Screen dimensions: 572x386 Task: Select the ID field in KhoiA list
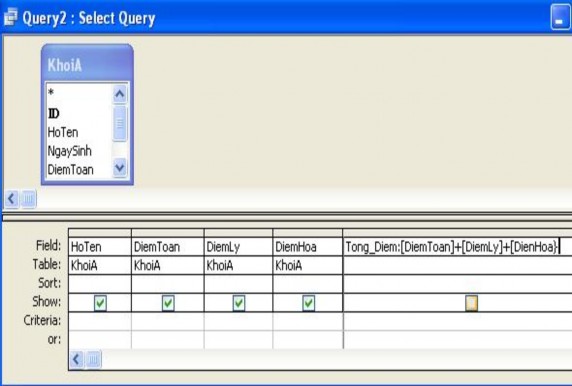click(x=53, y=113)
